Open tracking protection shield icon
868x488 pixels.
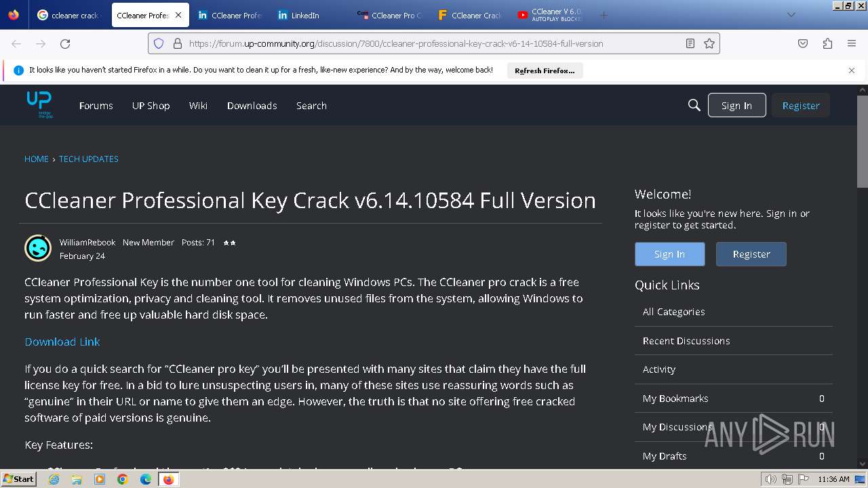click(x=159, y=43)
